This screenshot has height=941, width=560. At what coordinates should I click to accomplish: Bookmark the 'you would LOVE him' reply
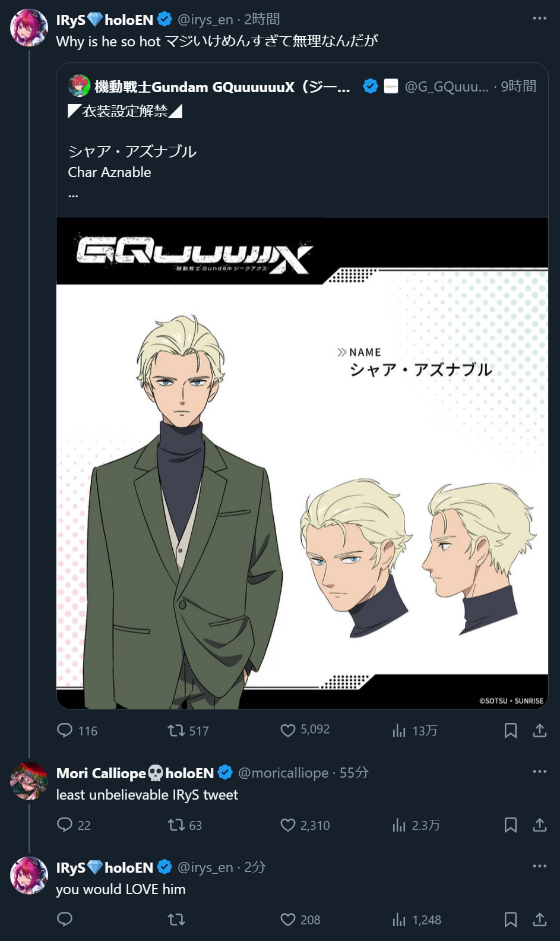(510, 919)
